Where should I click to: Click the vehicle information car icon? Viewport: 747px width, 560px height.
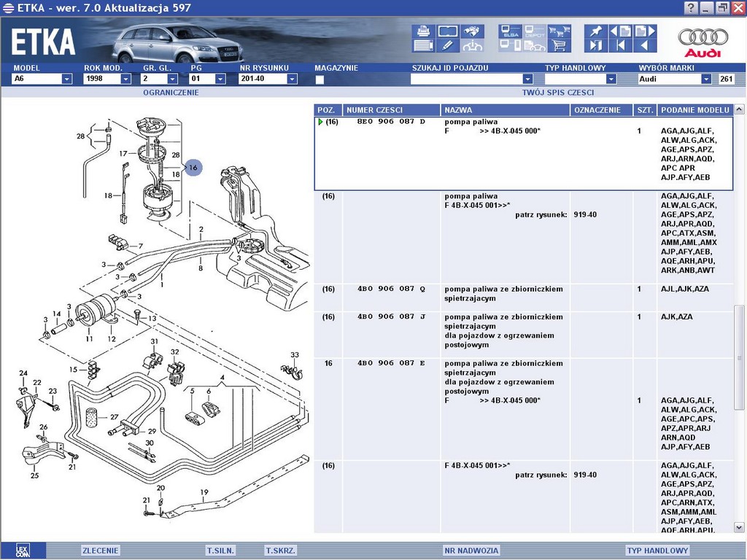coord(473,46)
